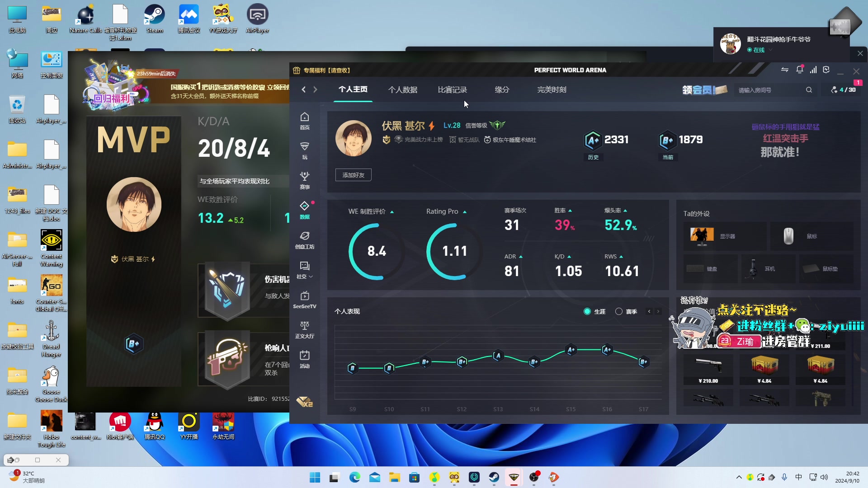Click the 添加好友 add friend button

[x=354, y=175]
